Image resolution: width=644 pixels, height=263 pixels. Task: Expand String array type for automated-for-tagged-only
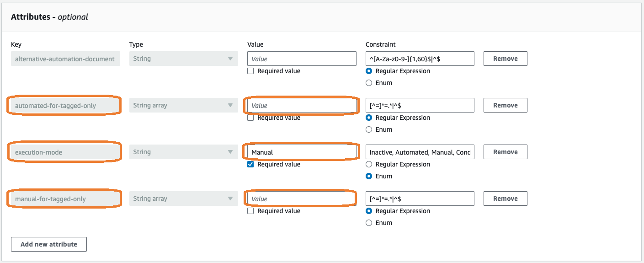pos(183,105)
